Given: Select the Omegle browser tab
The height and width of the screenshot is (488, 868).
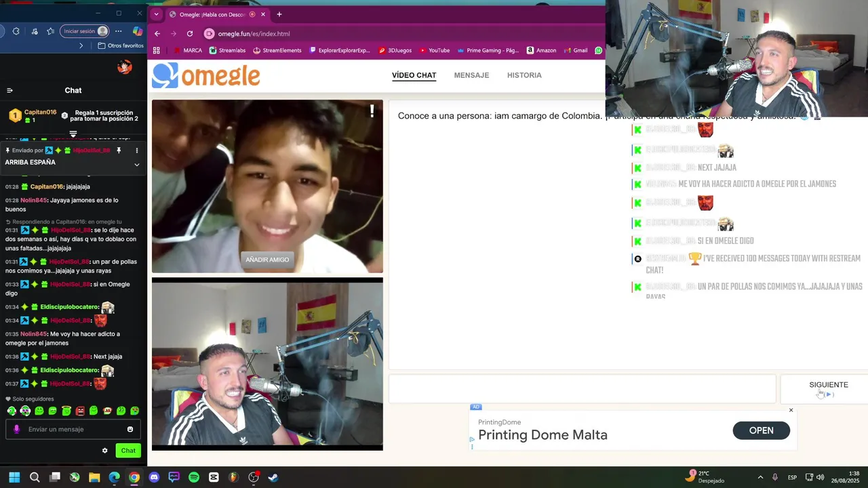Looking at the screenshot, I should (x=217, y=14).
